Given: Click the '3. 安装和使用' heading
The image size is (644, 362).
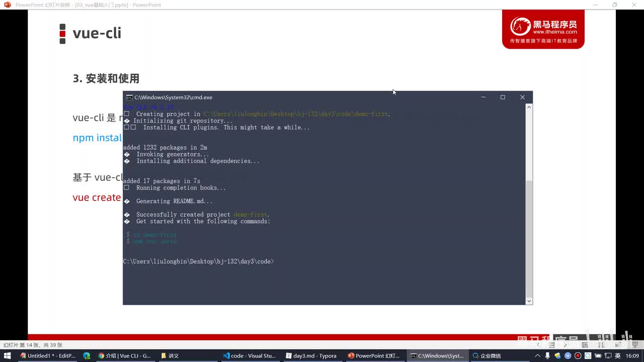Looking at the screenshot, I should (x=106, y=78).
